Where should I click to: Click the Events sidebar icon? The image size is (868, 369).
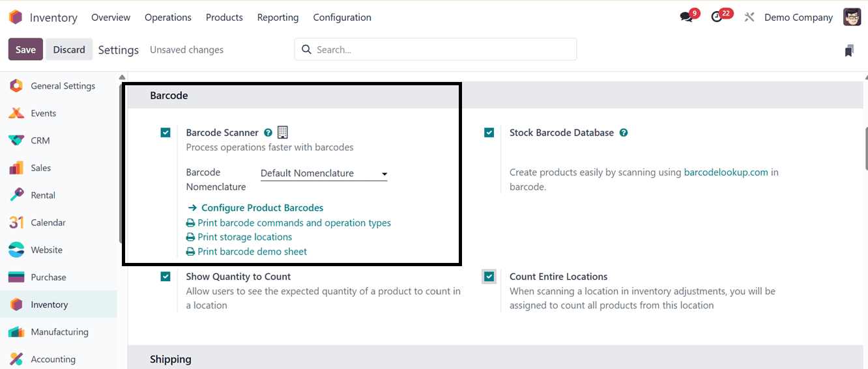click(16, 113)
